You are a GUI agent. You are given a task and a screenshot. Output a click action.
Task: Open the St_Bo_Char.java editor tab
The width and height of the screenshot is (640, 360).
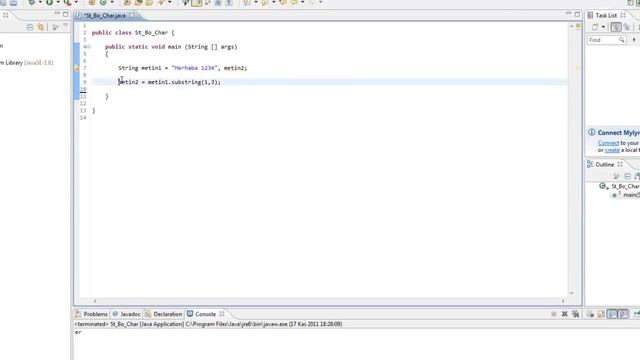click(104, 16)
